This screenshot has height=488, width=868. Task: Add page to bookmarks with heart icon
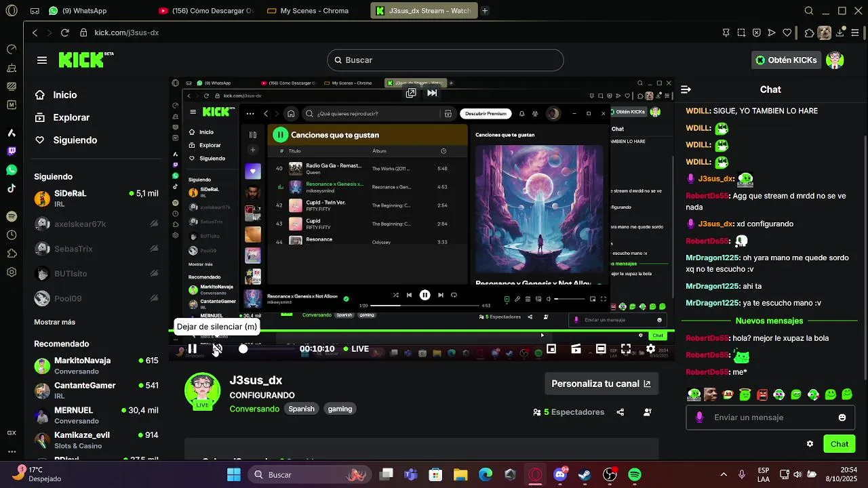tap(787, 33)
